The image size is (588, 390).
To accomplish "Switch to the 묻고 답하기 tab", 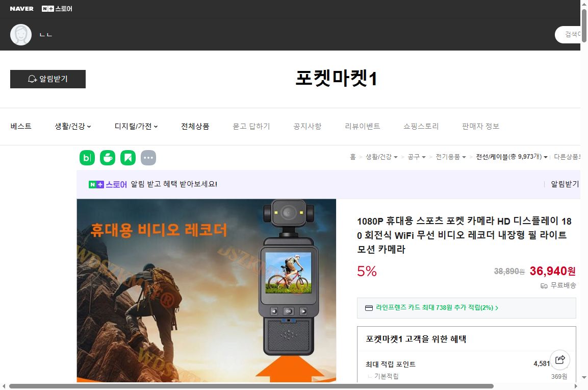I will (252, 126).
